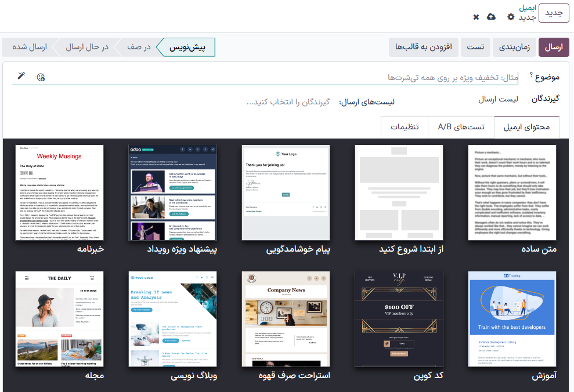Select the متن ساده plain text template
The height and width of the screenshot is (392, 574).
pyautogui.click(x=512, y=193)
